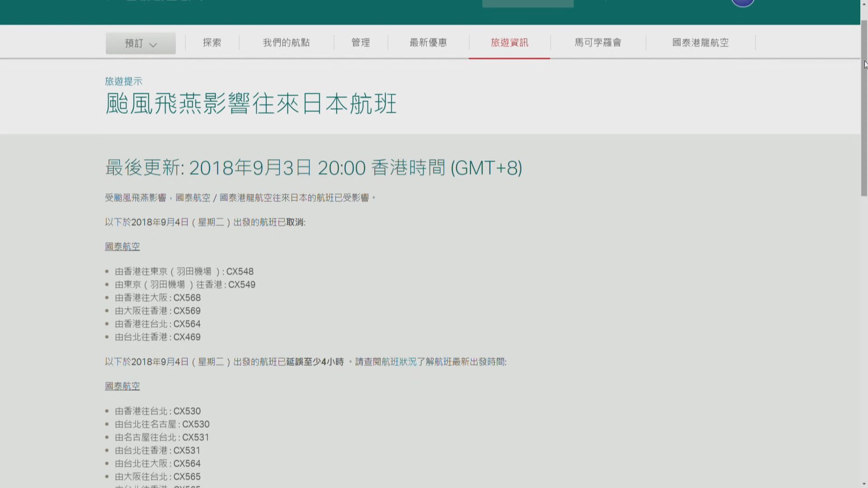Click the first 國泰航空 link under cancellations
This screenshot has width=868, height=488.
(122, 247)
